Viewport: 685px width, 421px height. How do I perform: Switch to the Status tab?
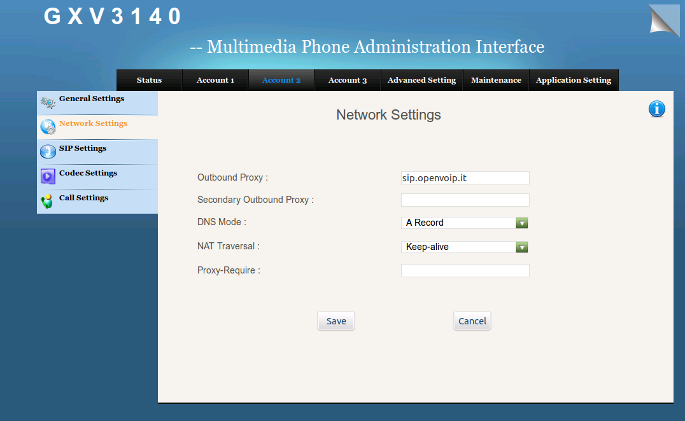click(x=149, y=80)
